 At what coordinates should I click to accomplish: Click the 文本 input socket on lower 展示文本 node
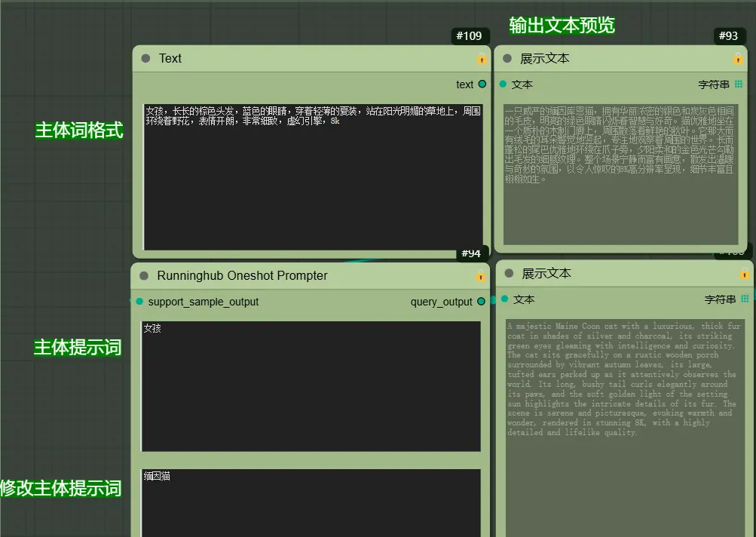[x=504, y=299]
